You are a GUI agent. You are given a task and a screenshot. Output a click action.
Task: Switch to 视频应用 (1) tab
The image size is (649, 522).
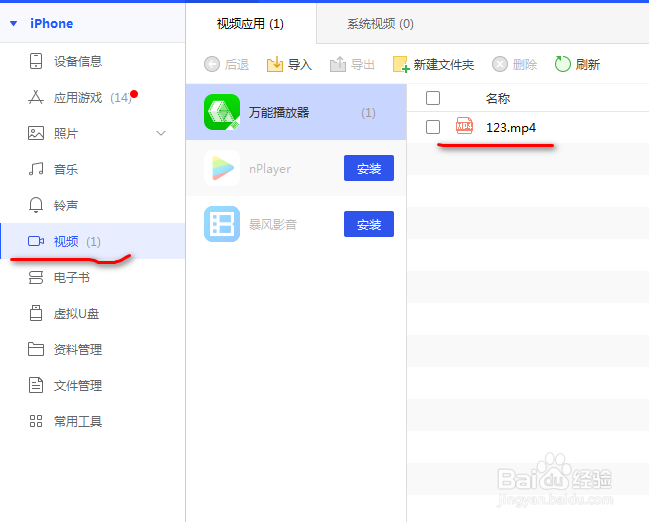(251, 24)
